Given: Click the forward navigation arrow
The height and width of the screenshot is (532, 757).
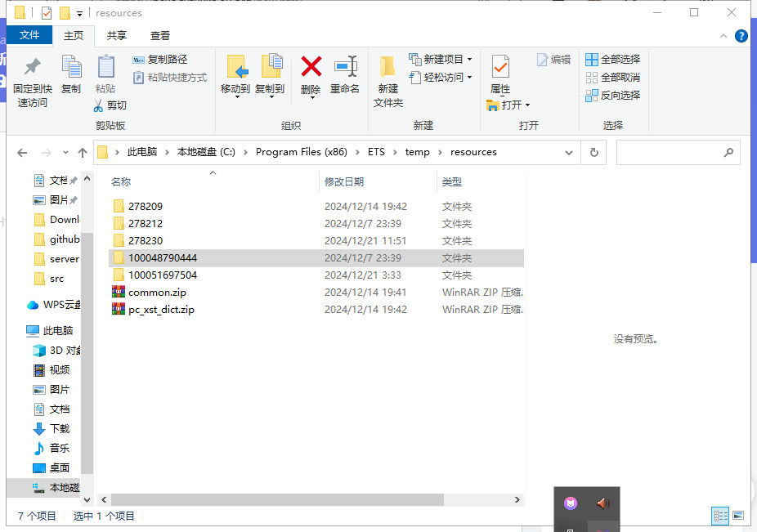Looking at the screenshot, I should [x=47, y=153].
